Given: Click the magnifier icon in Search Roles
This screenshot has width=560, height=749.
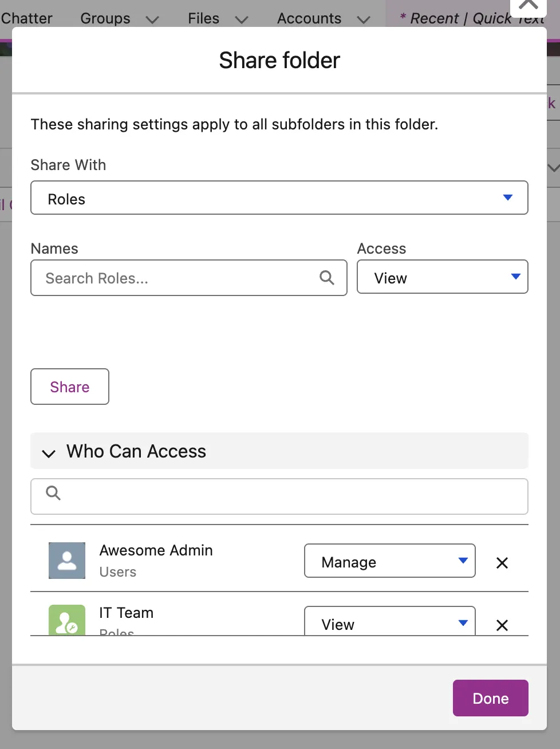Looking at the screenshot, I should pyautogui.click(x=326, y=278).
